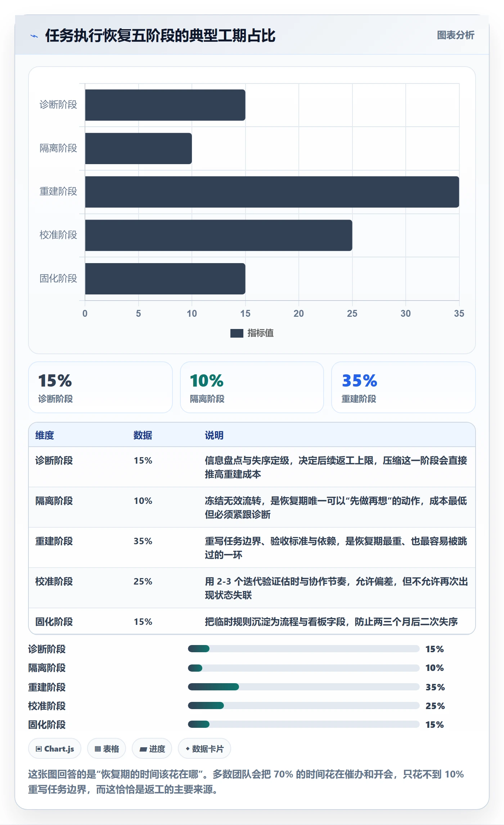This screenshot has width=504, height=825.
Task: Click the 隔离阶段 bar in the chart
Action: pyautogui.click(x=139, y=148)
